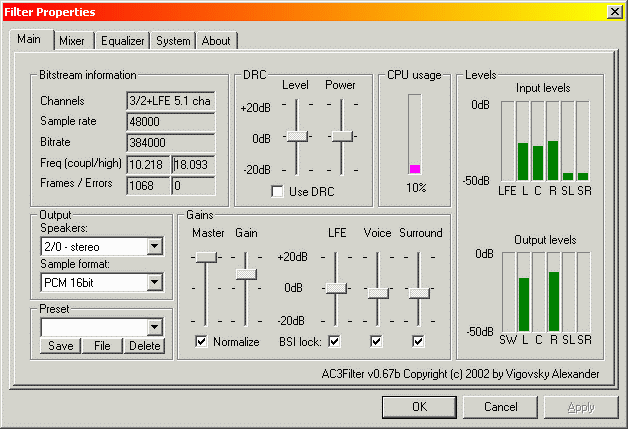Delete the selected preset
This screenshot has width=628, height=429.
point(143,346)
